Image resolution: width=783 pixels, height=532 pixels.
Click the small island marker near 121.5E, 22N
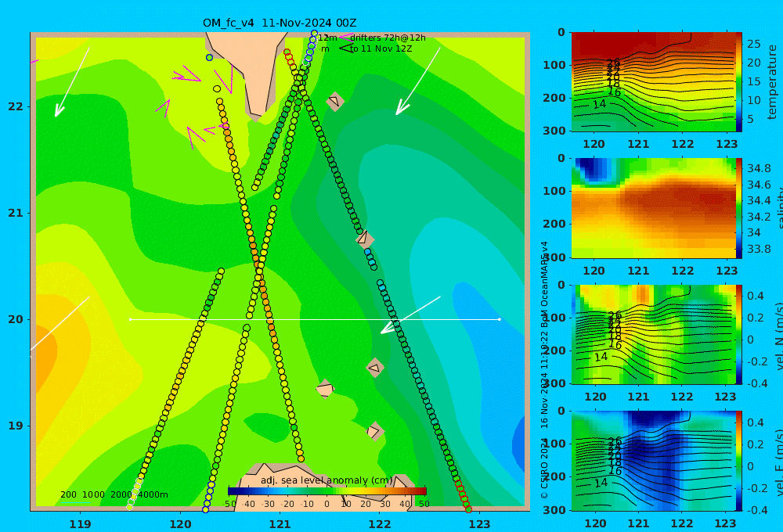[x=335, y=102]
